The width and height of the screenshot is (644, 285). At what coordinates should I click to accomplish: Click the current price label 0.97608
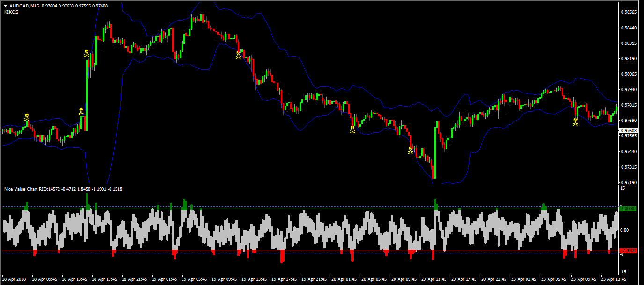pos(628,131)
